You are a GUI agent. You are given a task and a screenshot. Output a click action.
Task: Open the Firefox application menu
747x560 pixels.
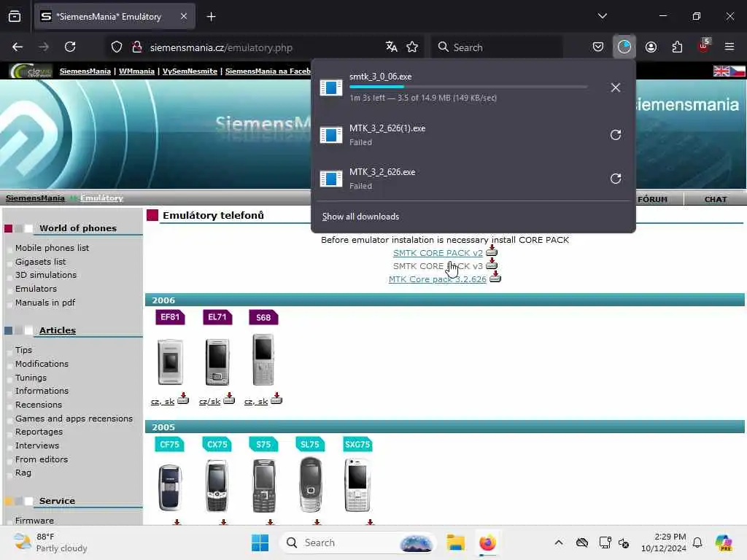[x=729, y=47]
